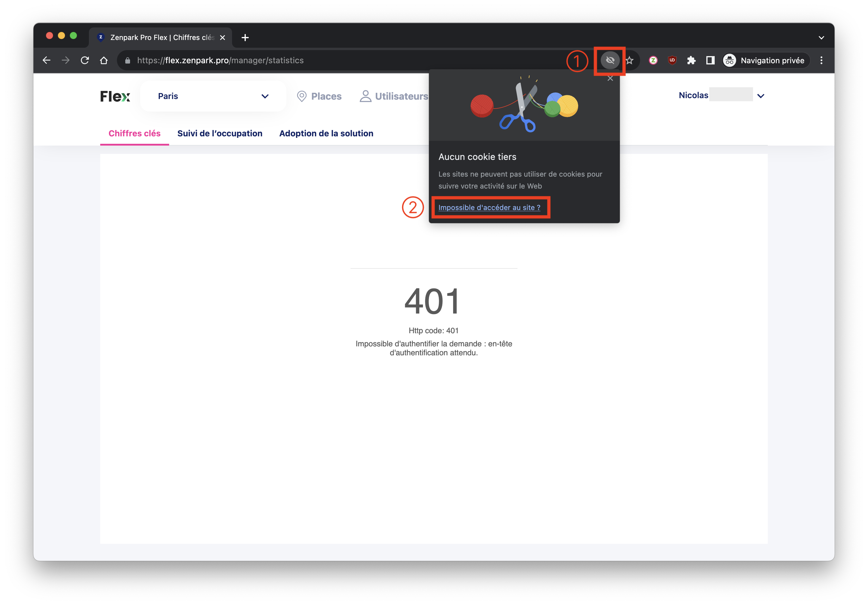Toggle the browser side panel

click(x=710, y=61)
